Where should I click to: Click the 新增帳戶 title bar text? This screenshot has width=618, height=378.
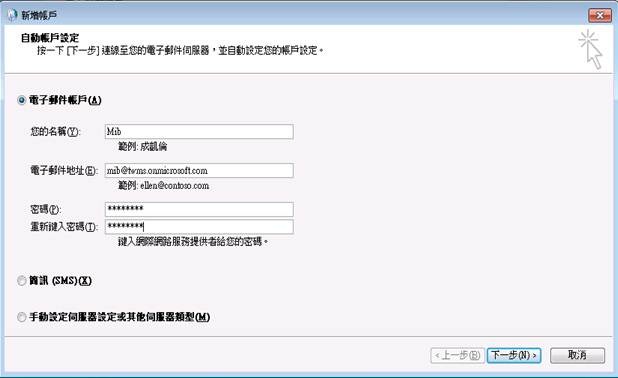(39, 15)
